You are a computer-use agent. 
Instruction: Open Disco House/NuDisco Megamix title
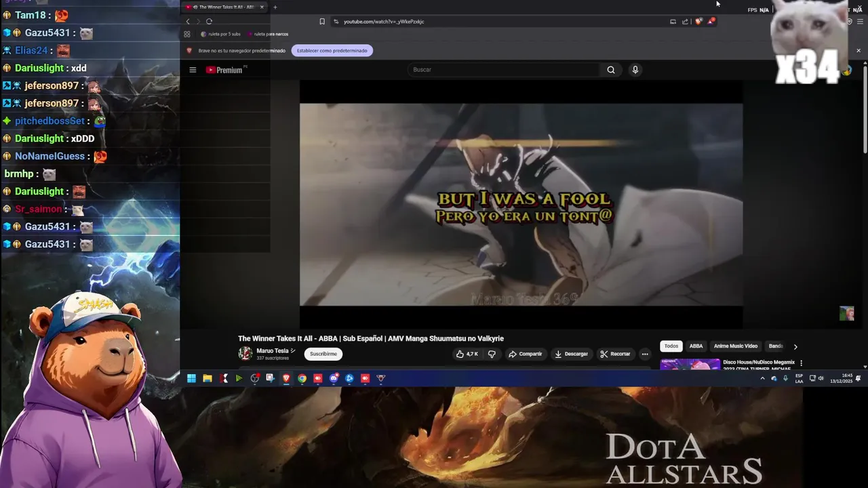(759, 363)
